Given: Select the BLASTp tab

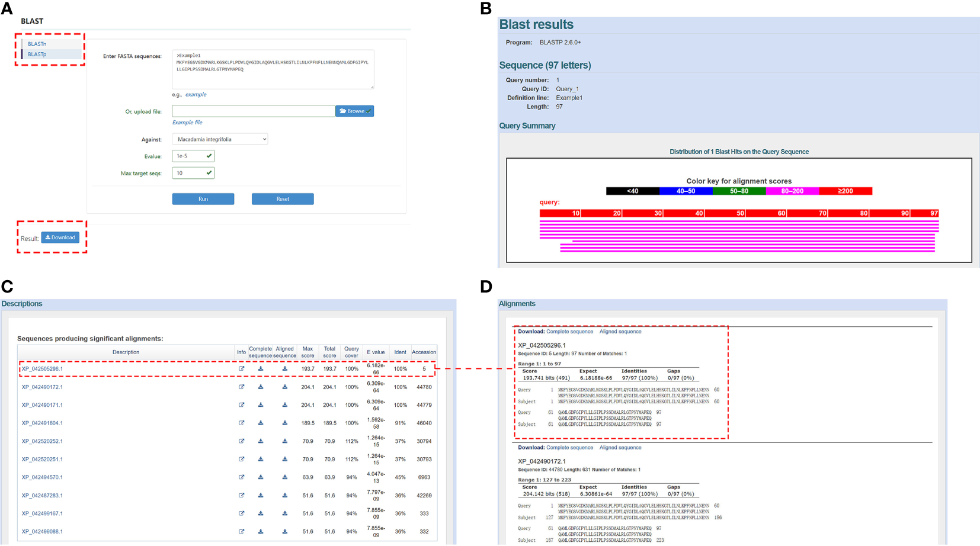Looking at the screenshot, I should pyautogui.click(x=37, y=54).
